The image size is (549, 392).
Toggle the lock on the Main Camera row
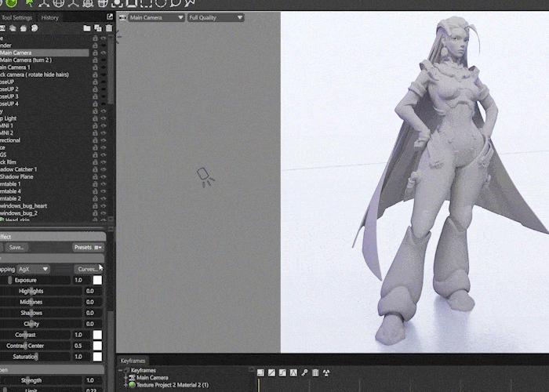95,53
